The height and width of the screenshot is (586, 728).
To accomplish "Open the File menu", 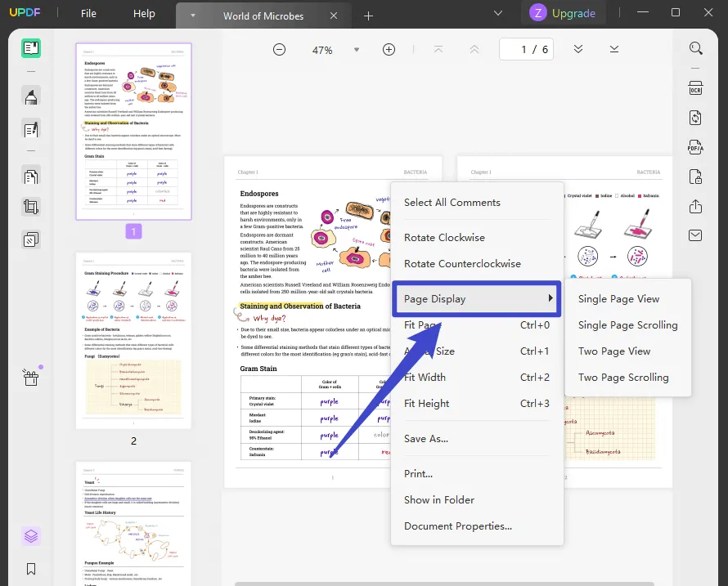I will 88,13.
